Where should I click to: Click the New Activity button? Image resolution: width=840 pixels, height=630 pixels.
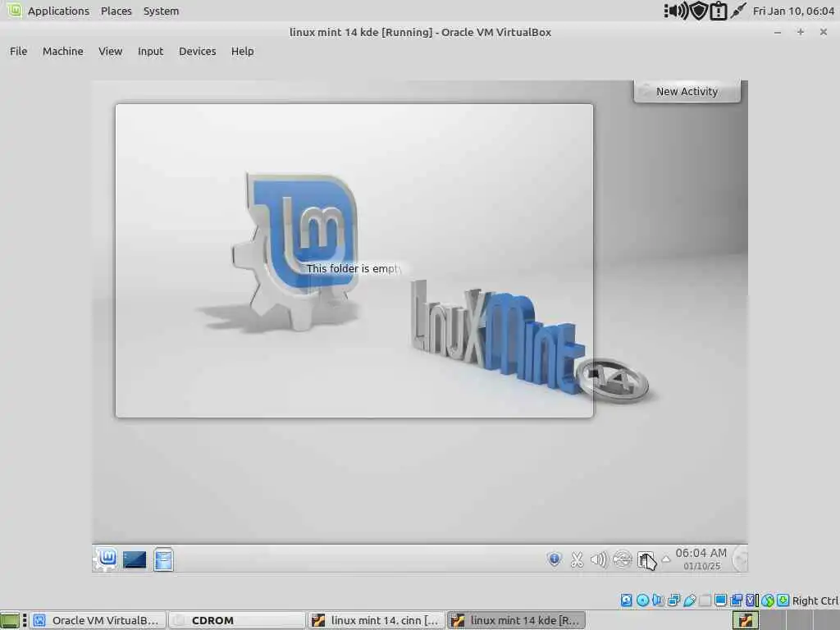click(687, 91)
